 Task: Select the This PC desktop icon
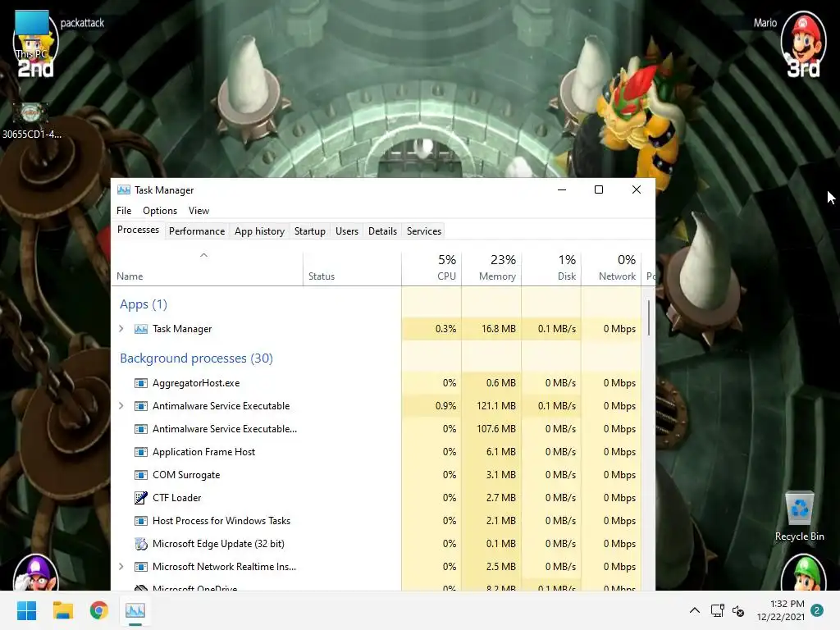32,35
